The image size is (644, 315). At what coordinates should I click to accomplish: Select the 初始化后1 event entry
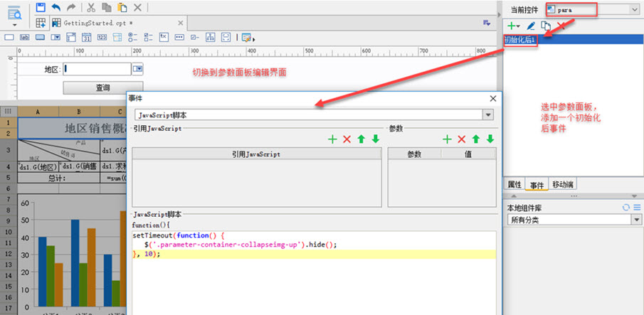click(x=573, y=40)
